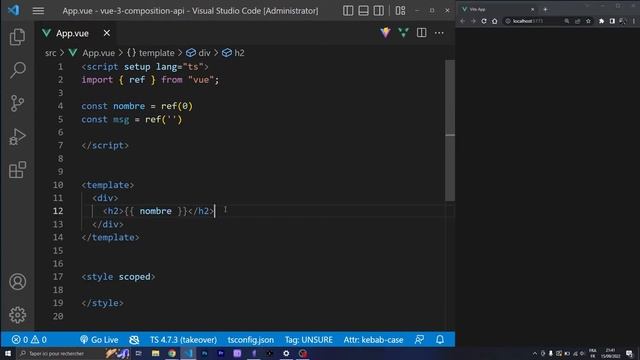Click the VS Code logo in title bar
This screenshot has width=640, height=360.
coord(13,10)
